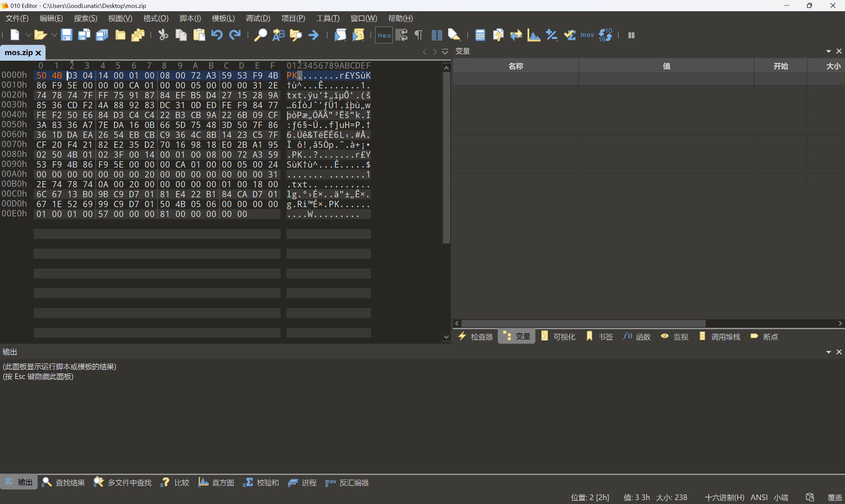Image resolution: width=845 pixels, height=504 pixels.
Task: Toggle the column mode icon
Action: click(437, 35)
